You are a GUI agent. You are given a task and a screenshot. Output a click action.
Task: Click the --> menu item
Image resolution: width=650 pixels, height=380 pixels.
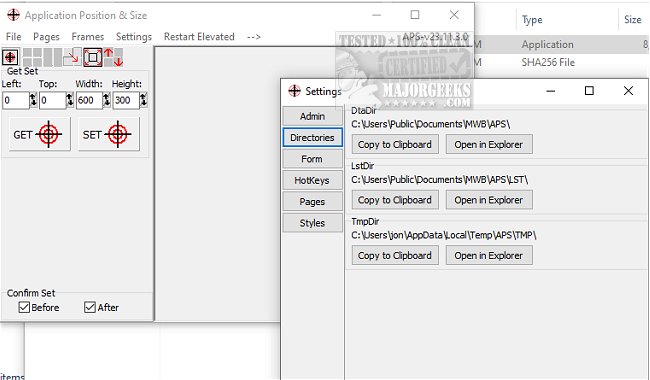click(253, 36)
